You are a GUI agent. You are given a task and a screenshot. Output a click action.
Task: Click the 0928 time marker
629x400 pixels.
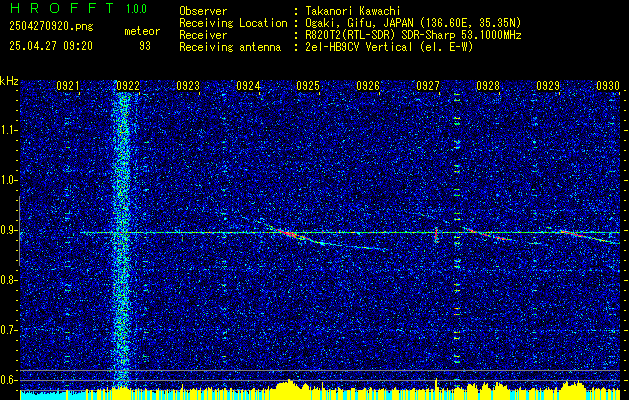[488, 85]
